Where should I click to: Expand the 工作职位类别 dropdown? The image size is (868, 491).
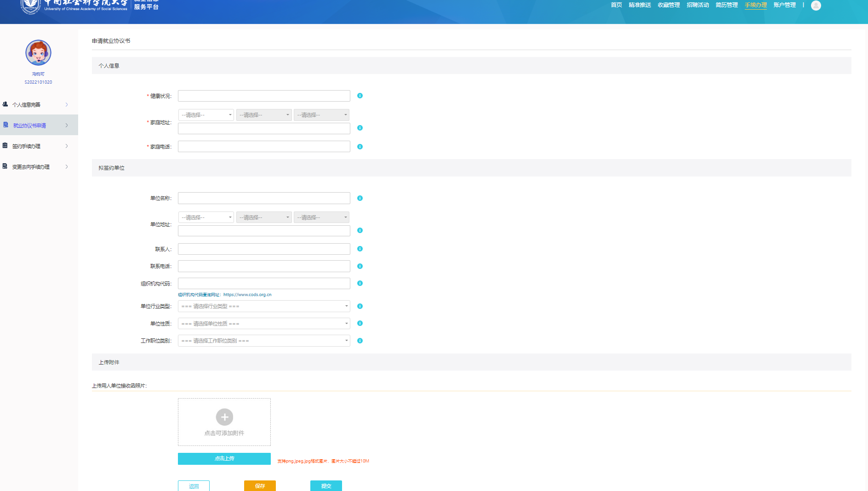pyautogui.click(x=264, y=341)
